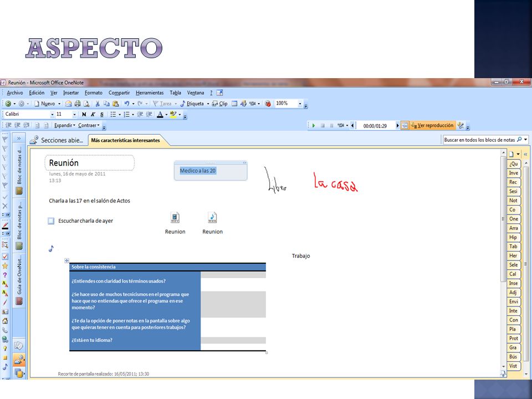The image size is (532, 399).
Task: Click the audio note marker on page
Action: (51, 249)
